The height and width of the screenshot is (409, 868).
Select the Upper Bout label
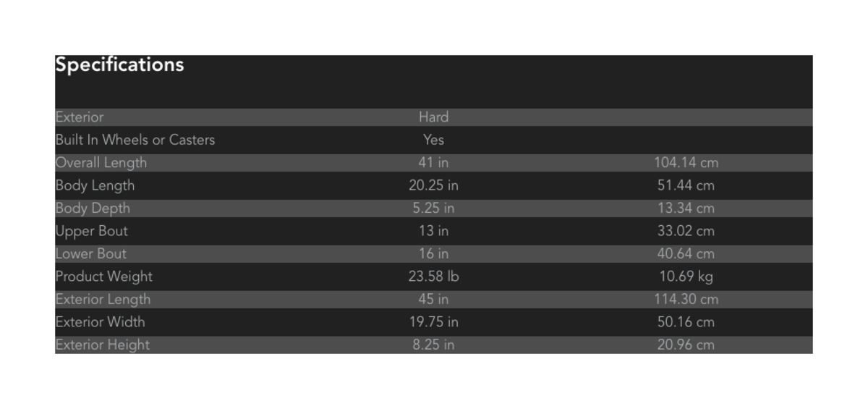tap(91, 231)
